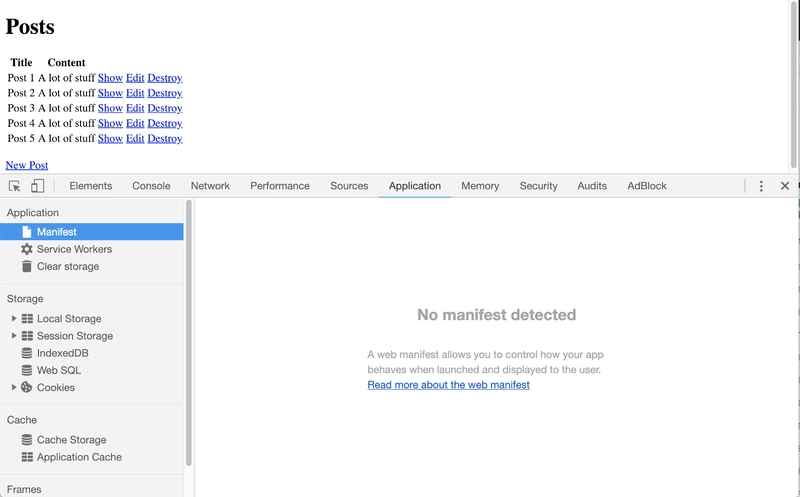Select Cookies label in Storage section

click(x=56, y=387)
